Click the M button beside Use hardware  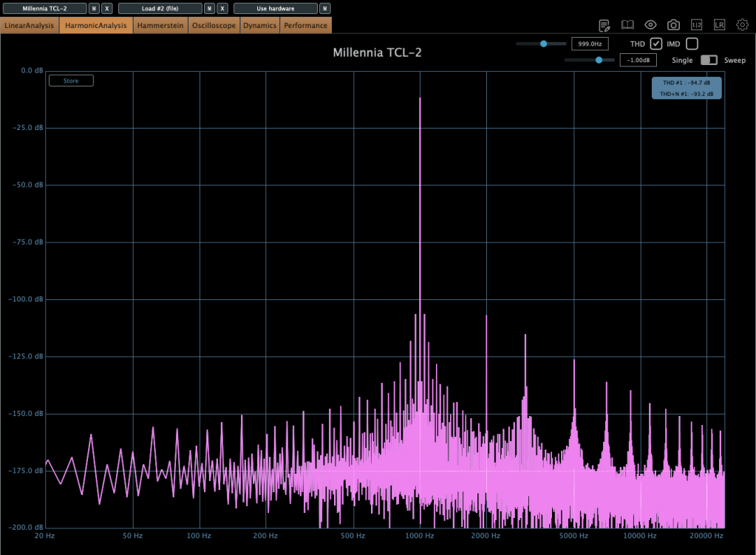pos(325,8)
